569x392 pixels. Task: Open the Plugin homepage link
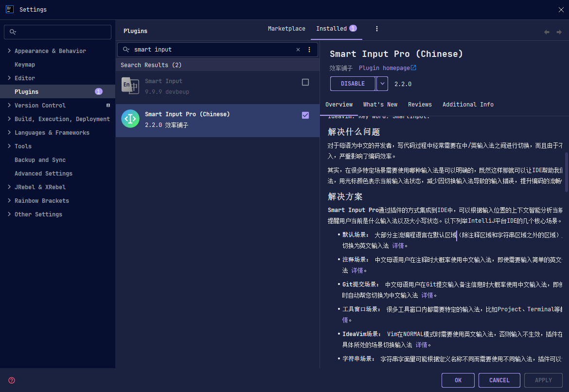387,68
